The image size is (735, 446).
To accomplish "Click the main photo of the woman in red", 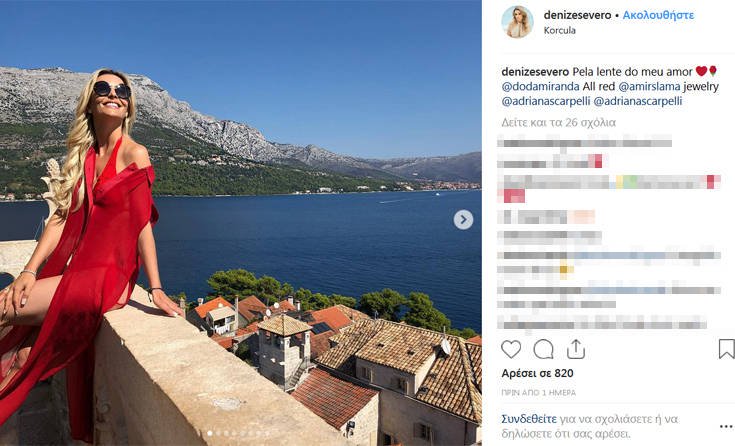I will [240, 223].
